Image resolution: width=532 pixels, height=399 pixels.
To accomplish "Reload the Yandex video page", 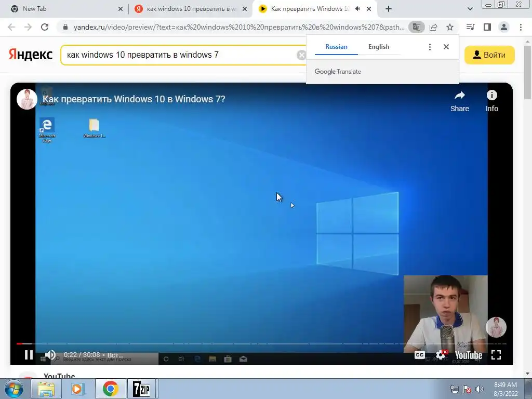I will point(45,27).
